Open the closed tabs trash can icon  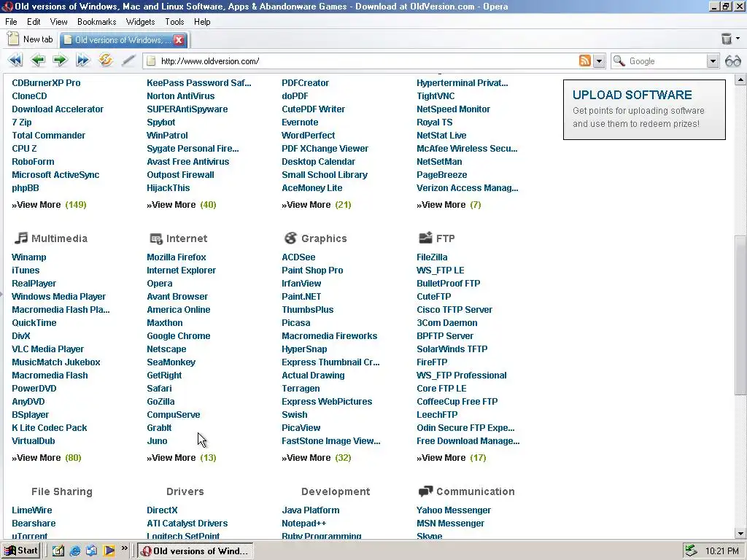click(726, 39)
